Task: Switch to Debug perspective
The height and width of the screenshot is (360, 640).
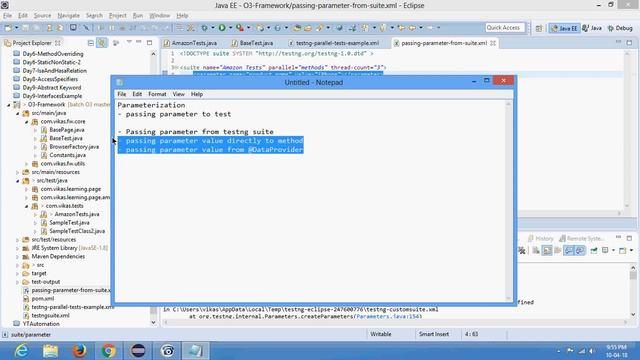Action: 620,28
